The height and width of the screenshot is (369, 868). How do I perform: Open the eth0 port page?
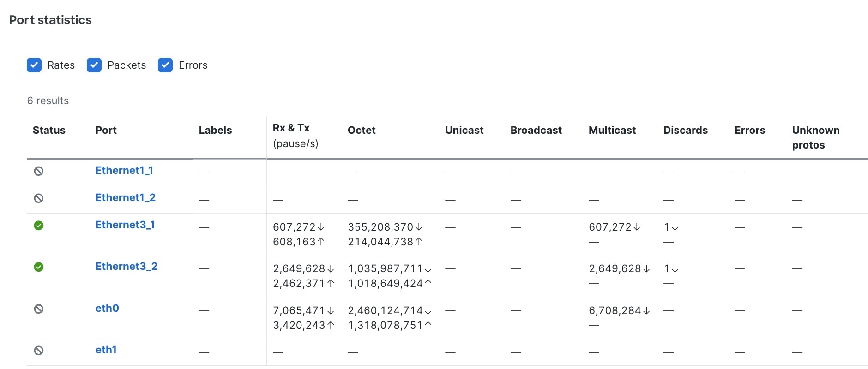(107, 308)
